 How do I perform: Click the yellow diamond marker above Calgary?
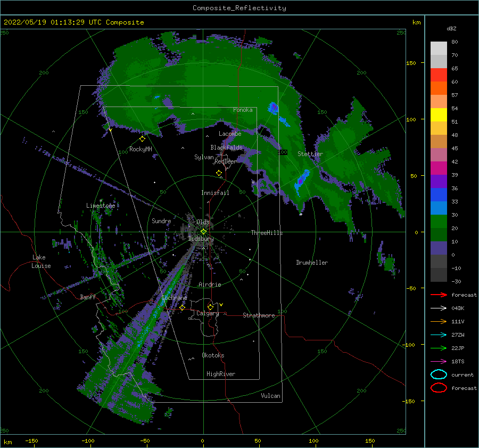(x=210, y=307)
